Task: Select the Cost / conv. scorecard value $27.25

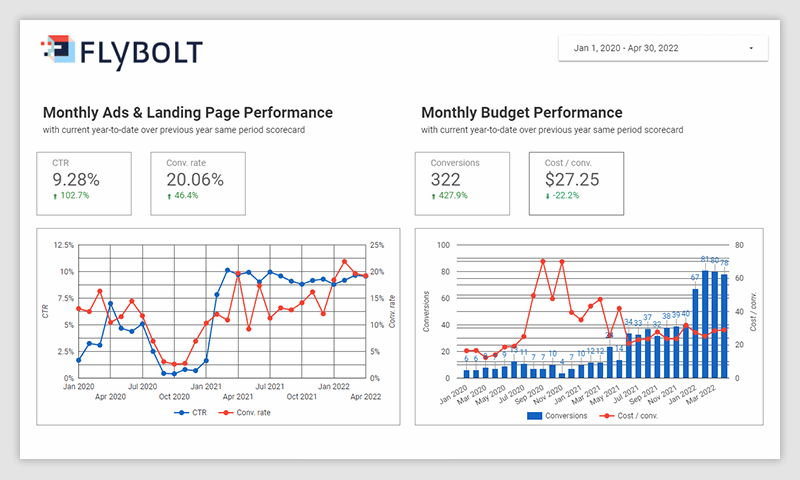Action: (x=572, y=179)
